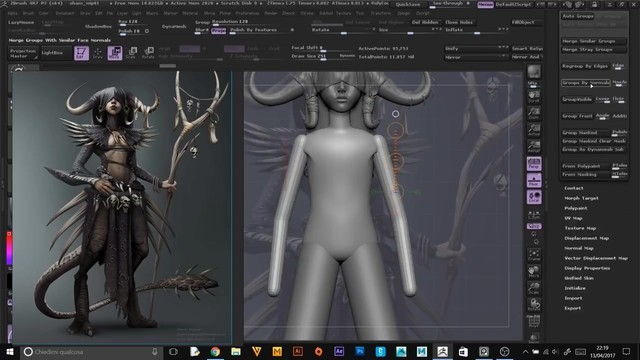Click the QuickSave button
This screenshot has width=640, height=360.
click(x=408, y=4)
